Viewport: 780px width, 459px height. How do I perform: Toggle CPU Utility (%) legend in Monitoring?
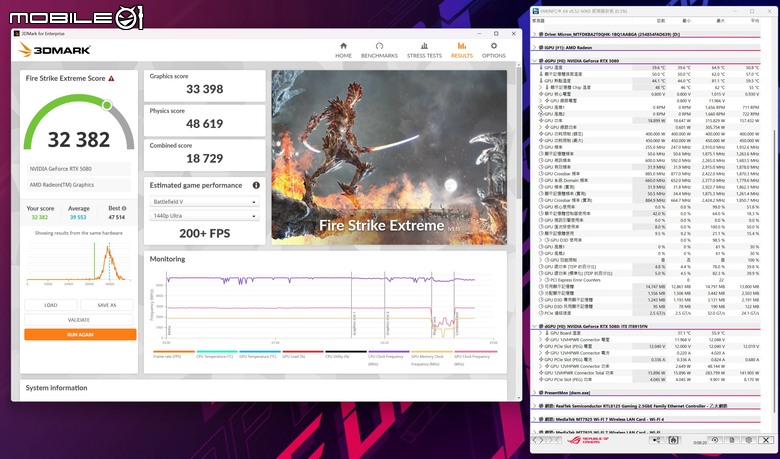pos(346,354)
